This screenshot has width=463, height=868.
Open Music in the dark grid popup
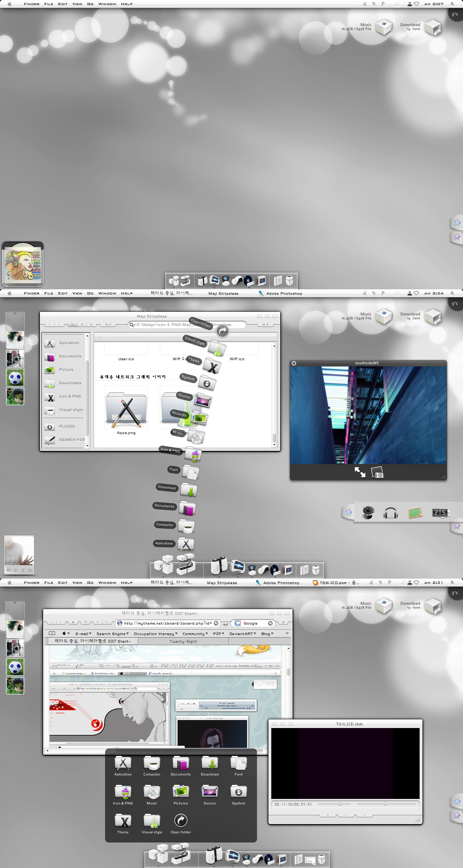[152, 795]
